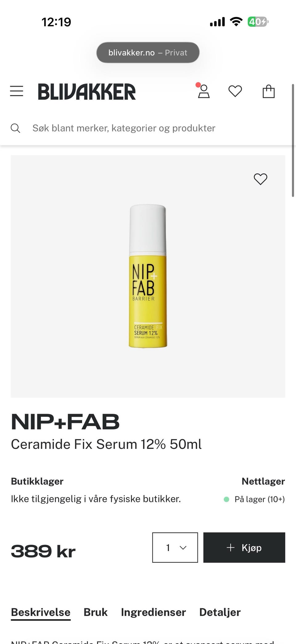Tap the BLIVAKKER logo
Screen dimensions: 296x644
[87, 92]
